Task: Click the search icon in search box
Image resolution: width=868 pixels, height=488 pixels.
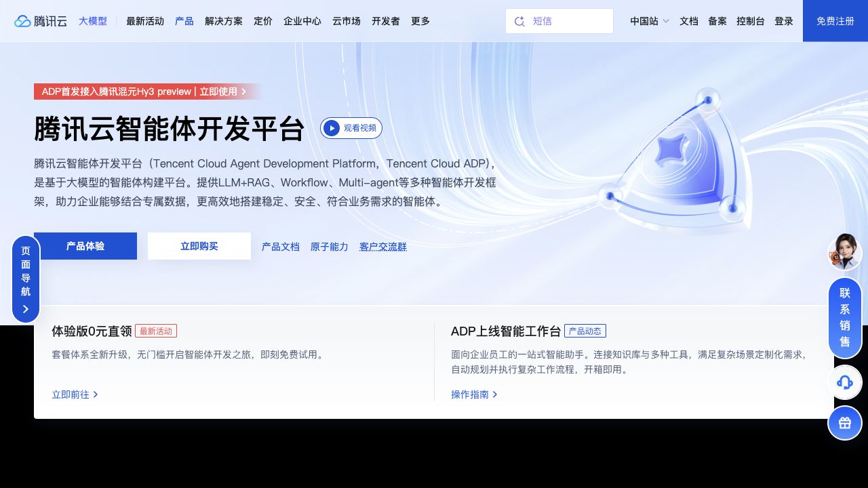Action: 520,21
